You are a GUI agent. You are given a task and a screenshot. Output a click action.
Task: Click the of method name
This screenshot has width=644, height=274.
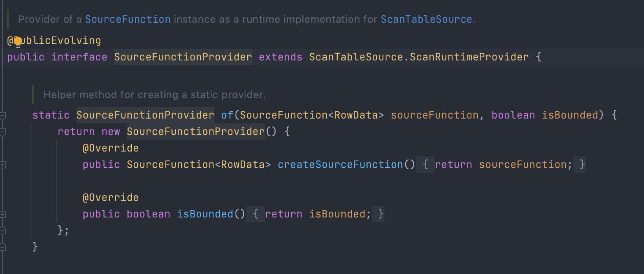(x=227, y=115)
